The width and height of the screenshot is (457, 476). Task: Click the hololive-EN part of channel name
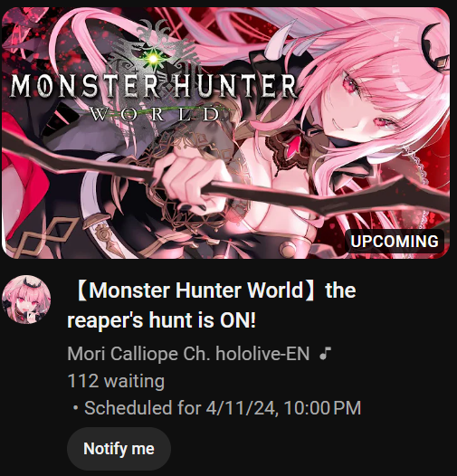tap(262, 354)
